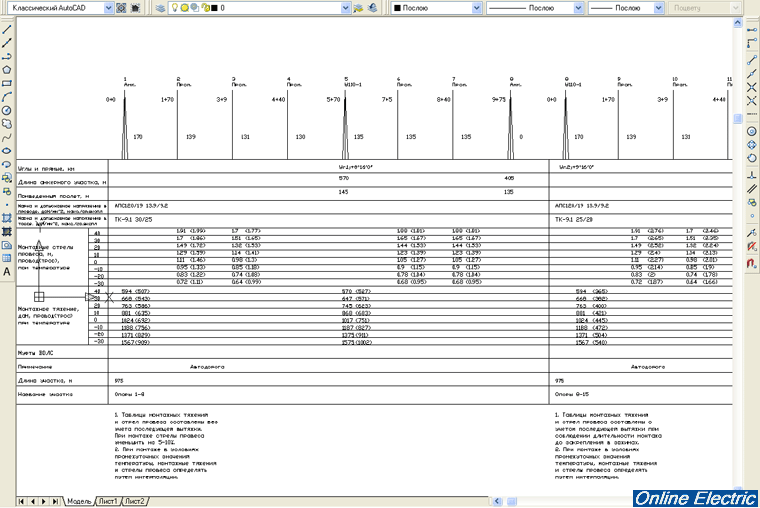Viewport: 760px width, 508px height.
Task: Select the Multiline Text tool
Action: (x=7, y=272)
